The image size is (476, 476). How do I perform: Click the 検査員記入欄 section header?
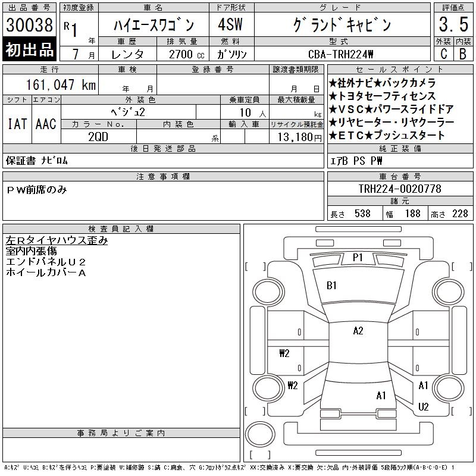click(x=121, y=229)
